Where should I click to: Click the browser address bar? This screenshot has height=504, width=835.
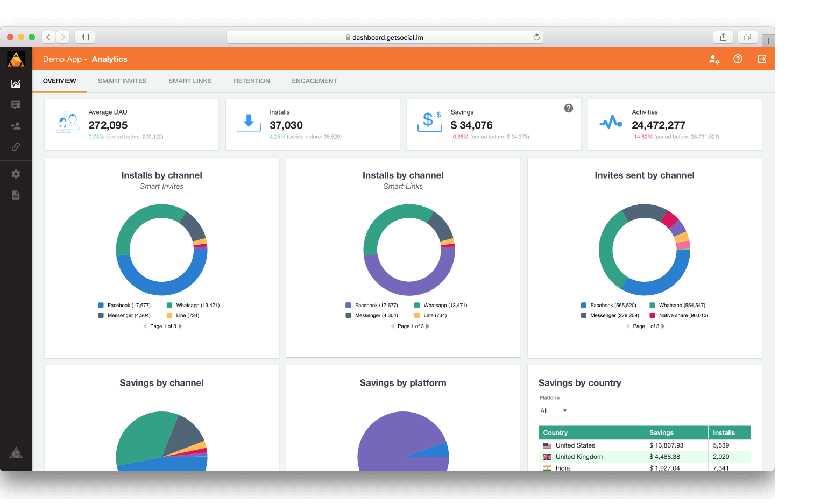pos(385,37)
